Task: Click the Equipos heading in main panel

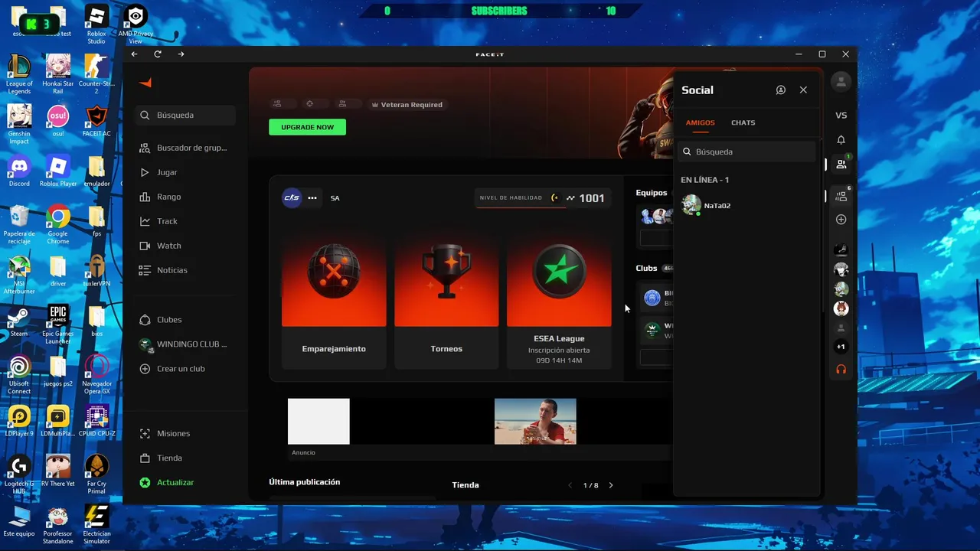Action: 652,193
